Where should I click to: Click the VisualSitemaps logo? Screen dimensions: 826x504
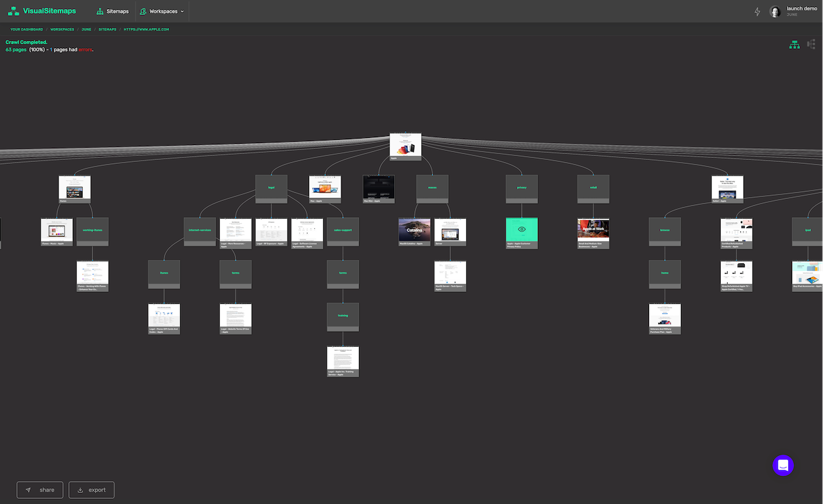click(42, 11)
